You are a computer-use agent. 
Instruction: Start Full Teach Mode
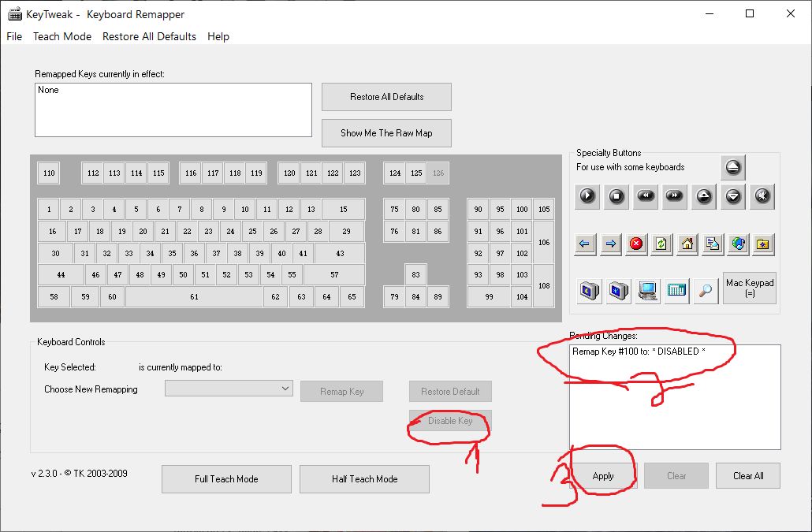pos(226,479)
